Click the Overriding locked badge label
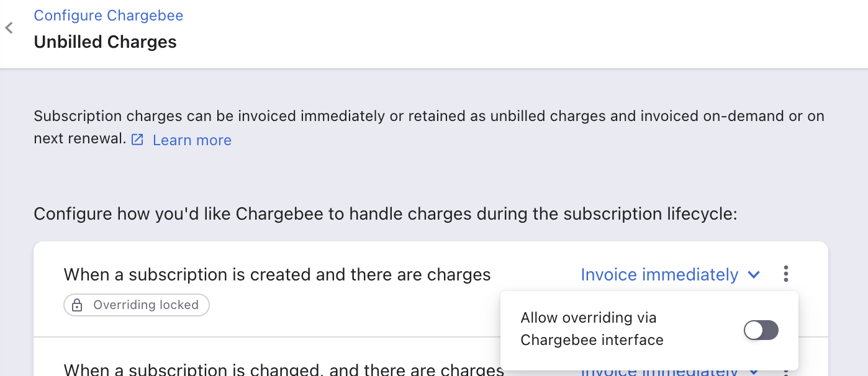 click(x=145, y=305)
